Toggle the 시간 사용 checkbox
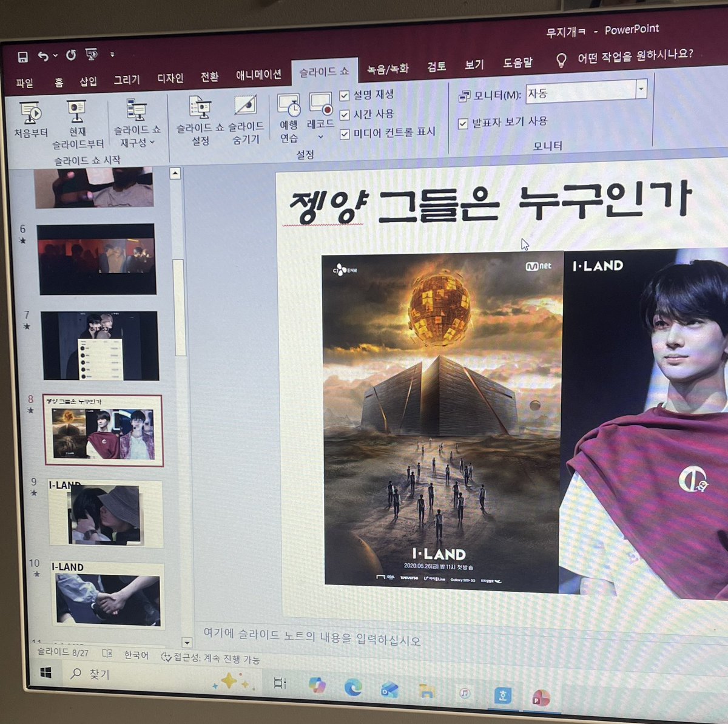Image resolution: width=728 pixels, height=724 pixels. pos(345,115)
